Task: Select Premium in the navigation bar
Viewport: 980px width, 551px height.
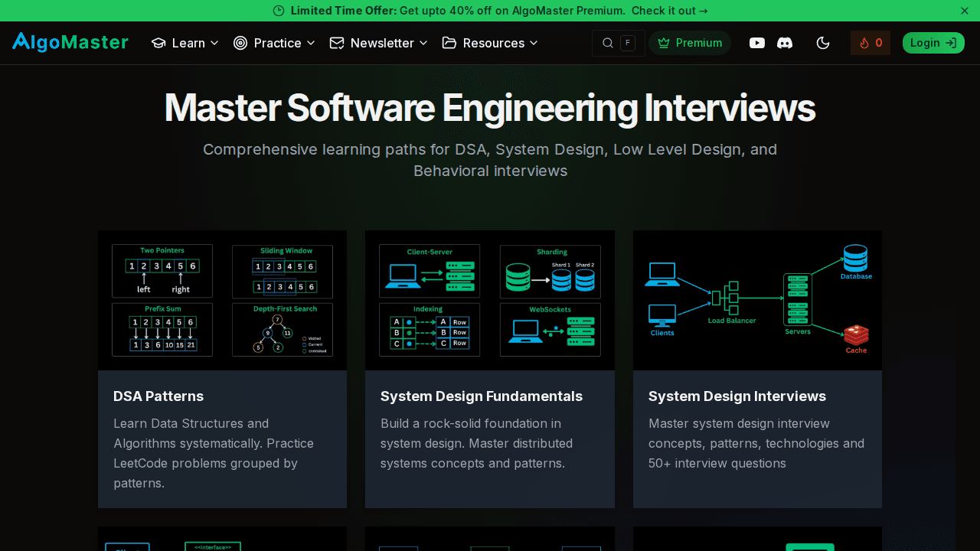Action: pyautogui.click(x=690, y=43)
